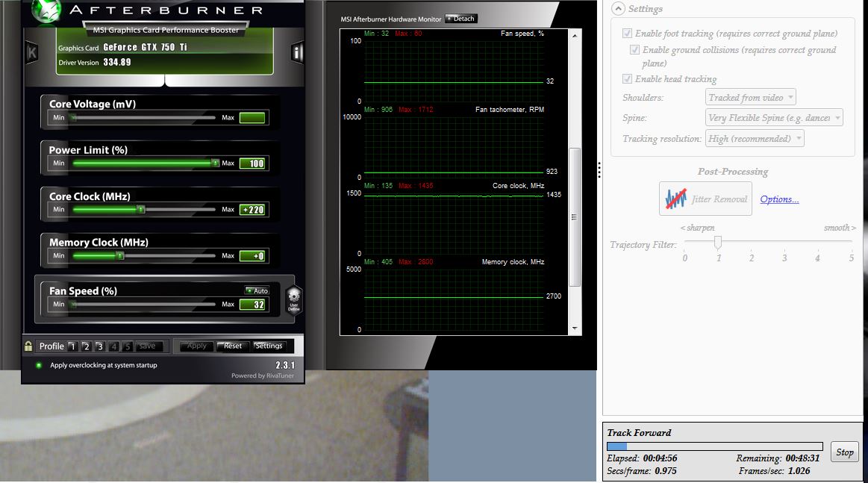Click the Trajectory Filter slider handle
This screenshot has height=483, width=868.
point(718,242)
